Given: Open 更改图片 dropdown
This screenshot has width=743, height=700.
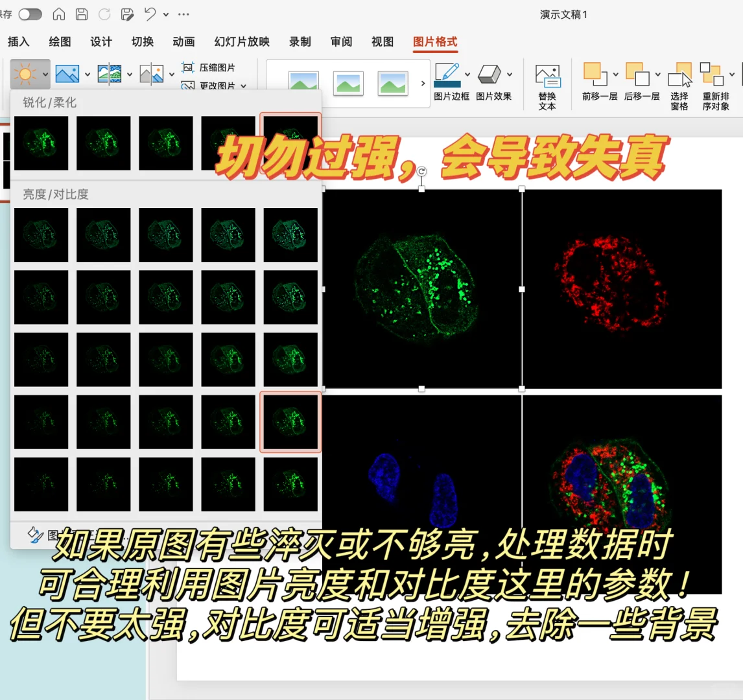Looking at the screenshot, I should point(214,86).
